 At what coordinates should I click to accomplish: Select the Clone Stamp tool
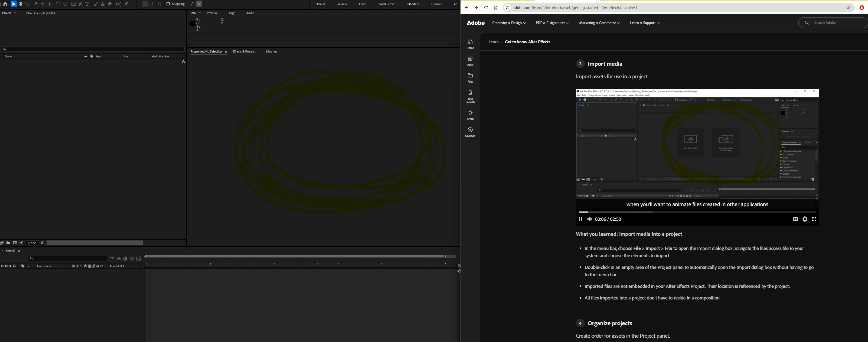pyautogui.click(x=103, y=4)
